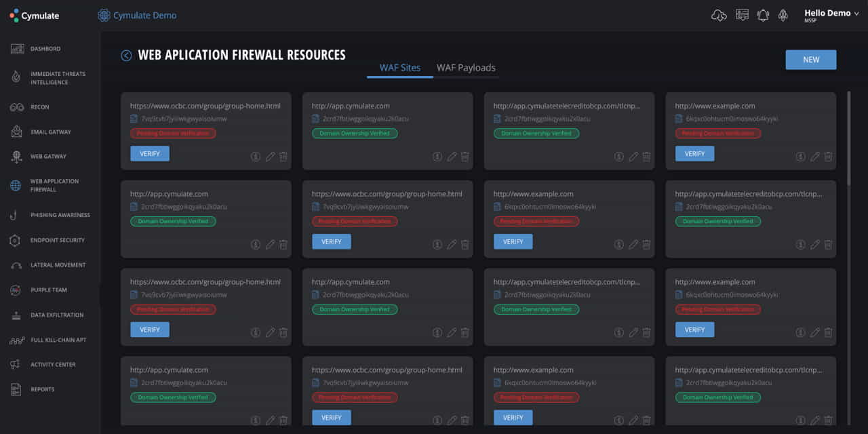Go to Endpoint Security module
This screenshot has width=868, height=434.
[58, 240]
